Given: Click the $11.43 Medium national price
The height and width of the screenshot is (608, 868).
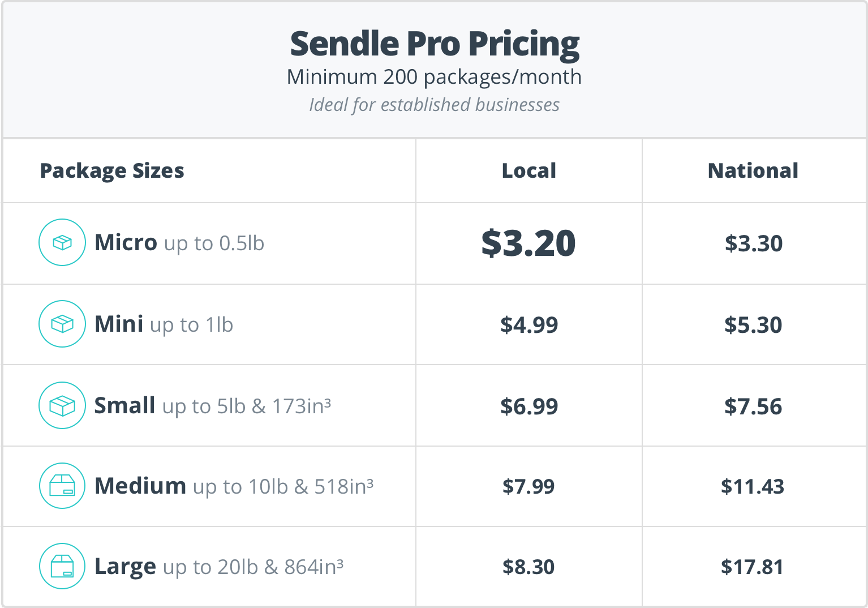Looking at the screenshot, I should [x=753, y=486].
